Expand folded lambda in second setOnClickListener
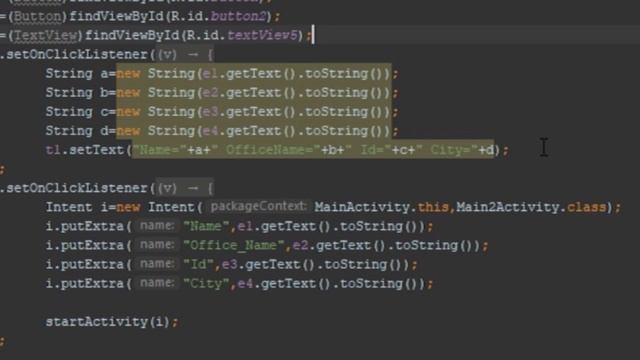This screenshot has height=360, width=640. [x=186, y=188]
